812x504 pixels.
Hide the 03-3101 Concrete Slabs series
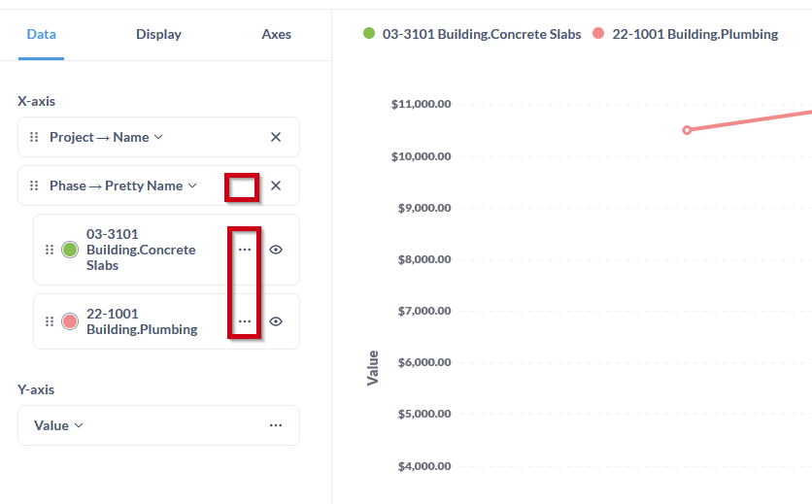click(276, 250)
